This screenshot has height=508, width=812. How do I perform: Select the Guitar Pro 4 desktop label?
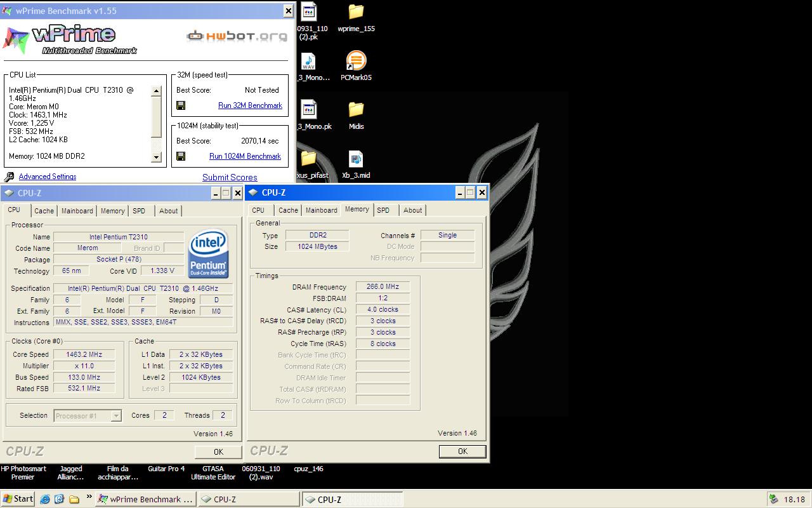[x=166, y=469]
